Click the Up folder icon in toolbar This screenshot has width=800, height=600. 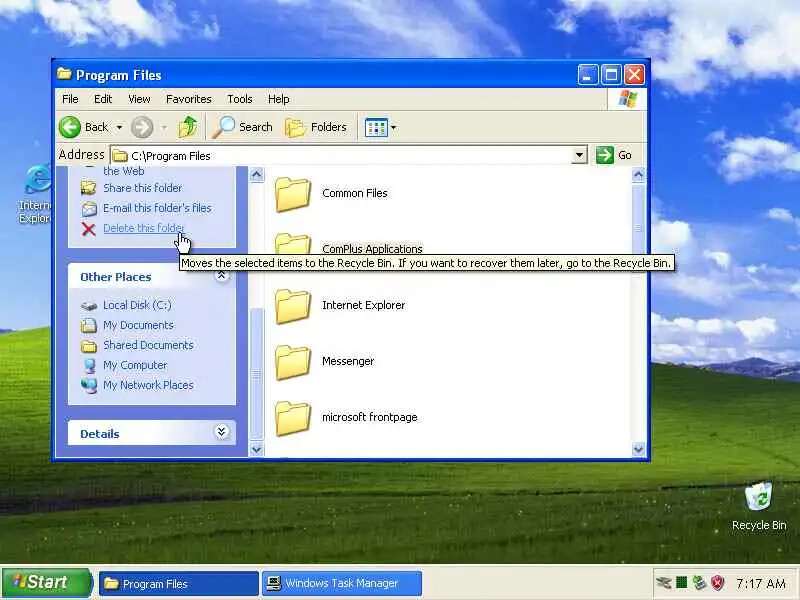(188, 127)
